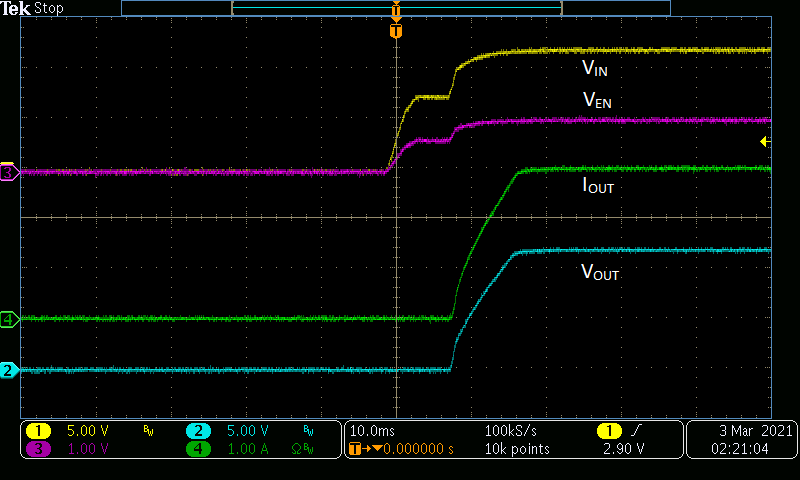Click the channel 4 ground marker
Screen dimensions: 800x480
9,319
